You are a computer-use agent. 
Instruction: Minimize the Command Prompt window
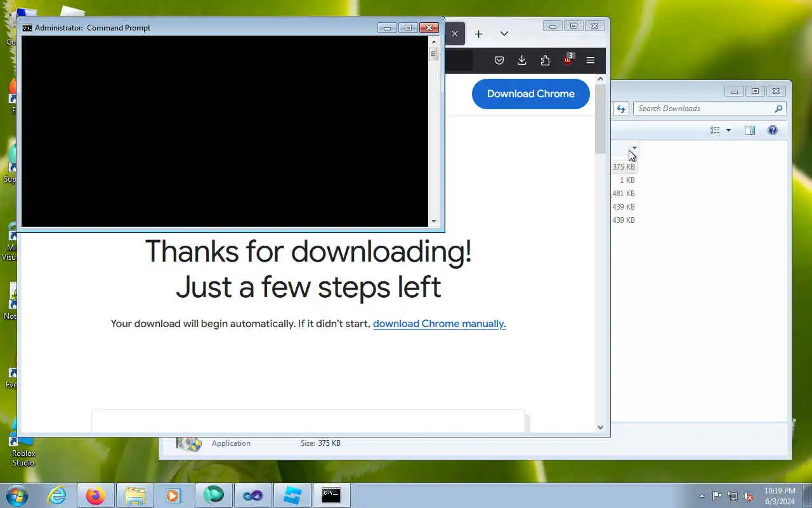pyautogui.click(x=387, y=27)
